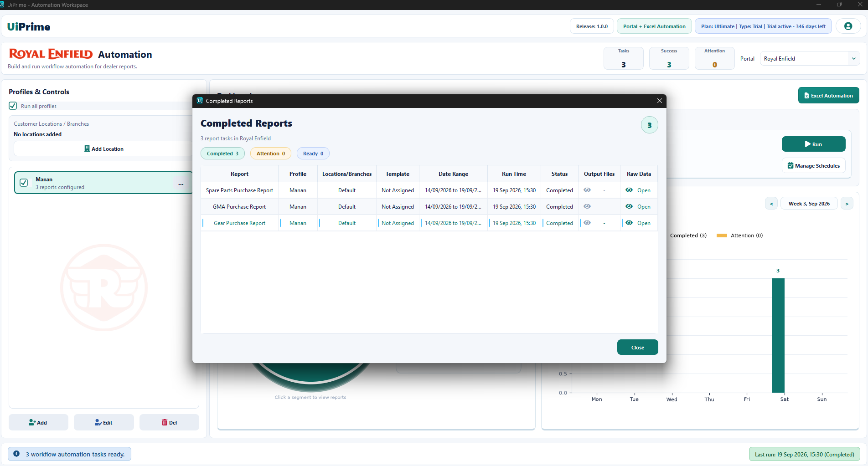
Task: Go to next week in chart
Action: 847,204
